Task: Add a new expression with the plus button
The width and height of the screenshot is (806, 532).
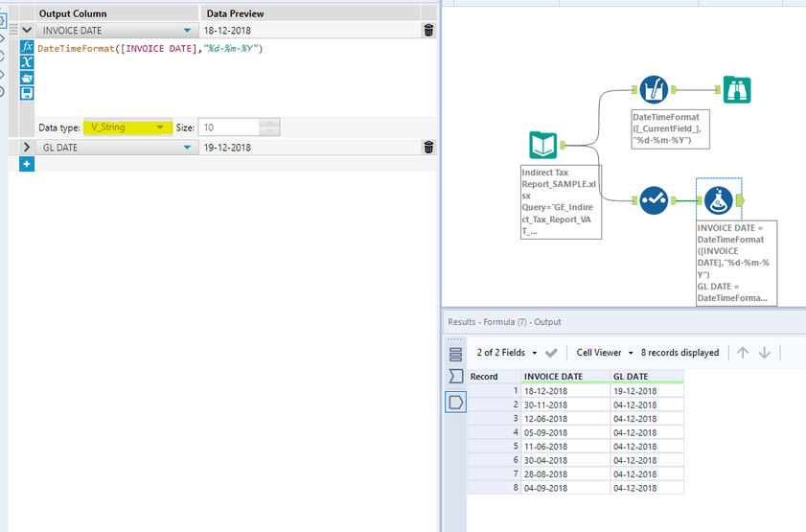Action: (x=27, y=164)
